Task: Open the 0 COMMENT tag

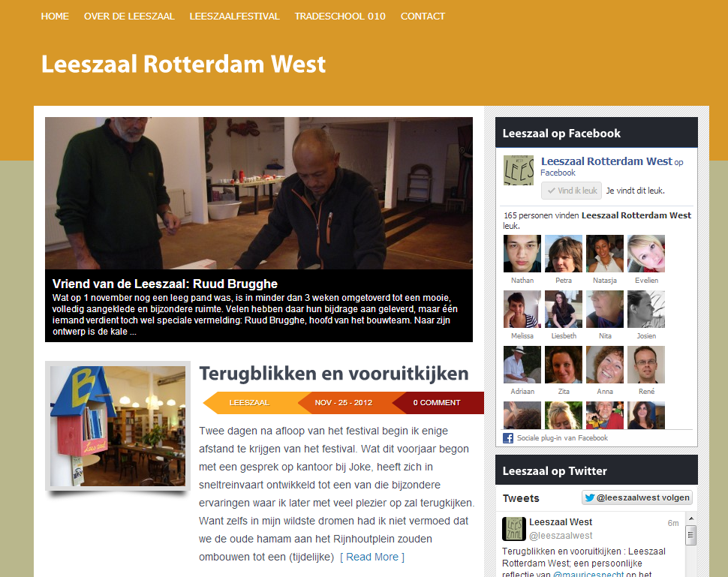Action: coord(437,402)
